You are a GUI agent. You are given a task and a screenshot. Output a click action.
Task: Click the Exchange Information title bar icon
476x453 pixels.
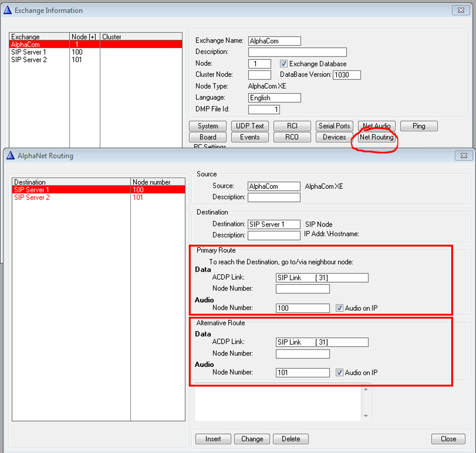8,10
